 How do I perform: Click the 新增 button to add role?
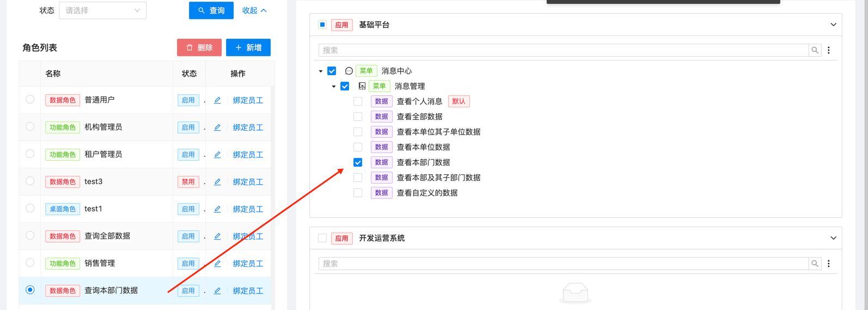[248, 47]
